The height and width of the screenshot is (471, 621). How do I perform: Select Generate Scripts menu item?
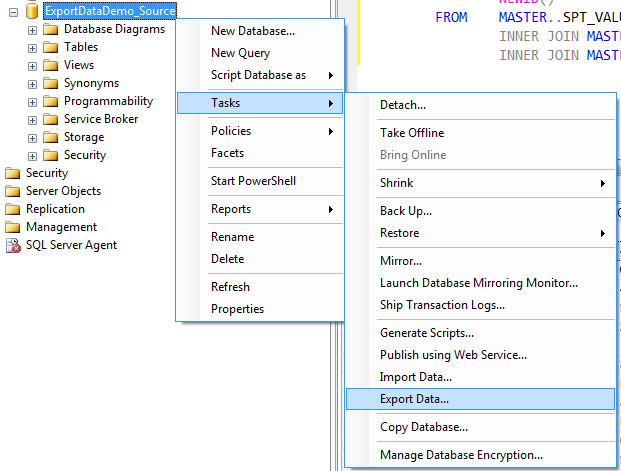[x=427, y=333]
